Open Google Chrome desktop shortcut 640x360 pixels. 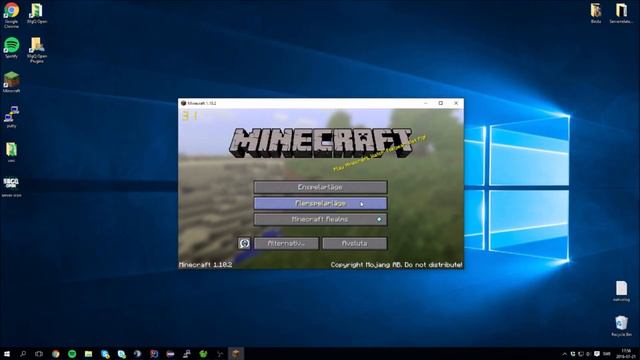pos(11,15)
